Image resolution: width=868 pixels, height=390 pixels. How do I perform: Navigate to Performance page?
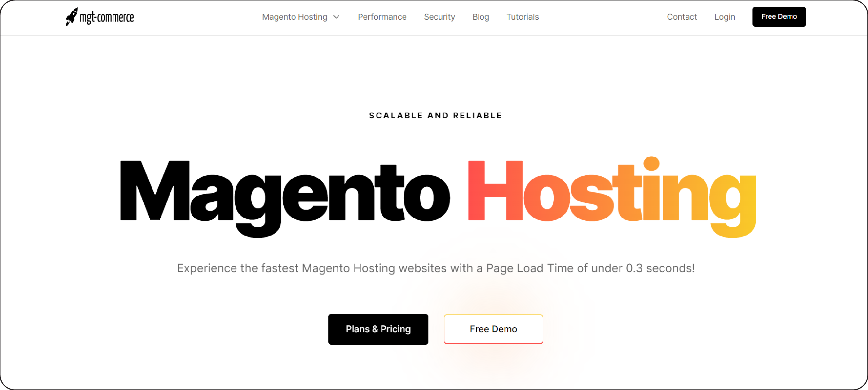point(382,17)
